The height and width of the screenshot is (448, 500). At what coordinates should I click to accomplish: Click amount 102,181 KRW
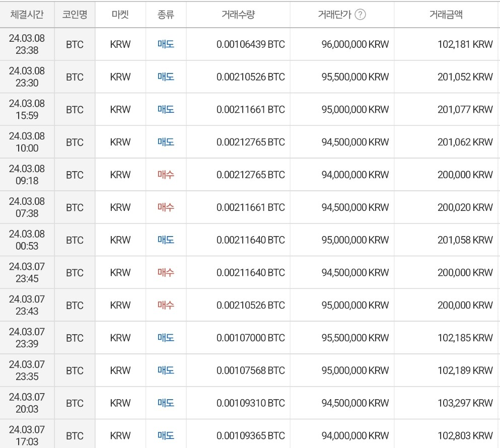click(465, 44)
